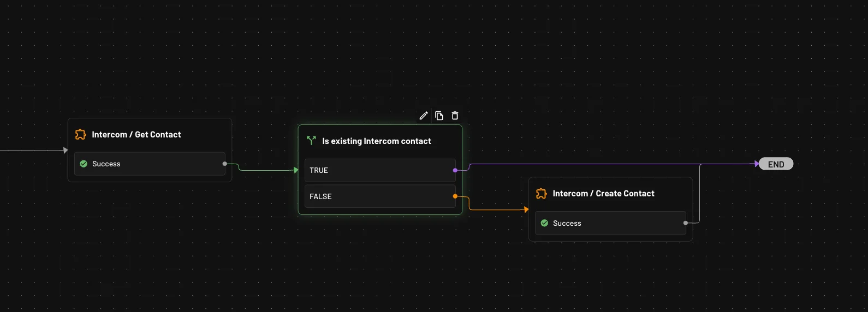Click the orange output port on FALSE

coord(455,196)
